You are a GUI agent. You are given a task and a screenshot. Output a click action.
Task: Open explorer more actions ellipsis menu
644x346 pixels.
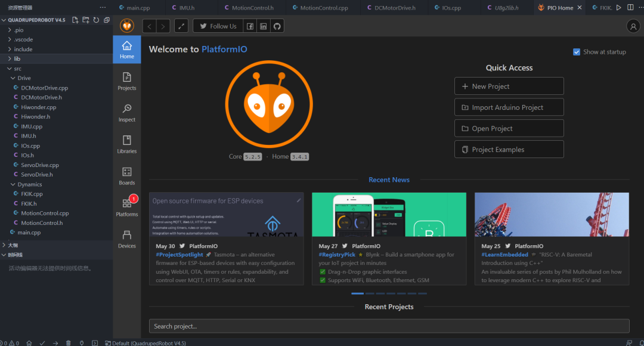pos(103,7)
